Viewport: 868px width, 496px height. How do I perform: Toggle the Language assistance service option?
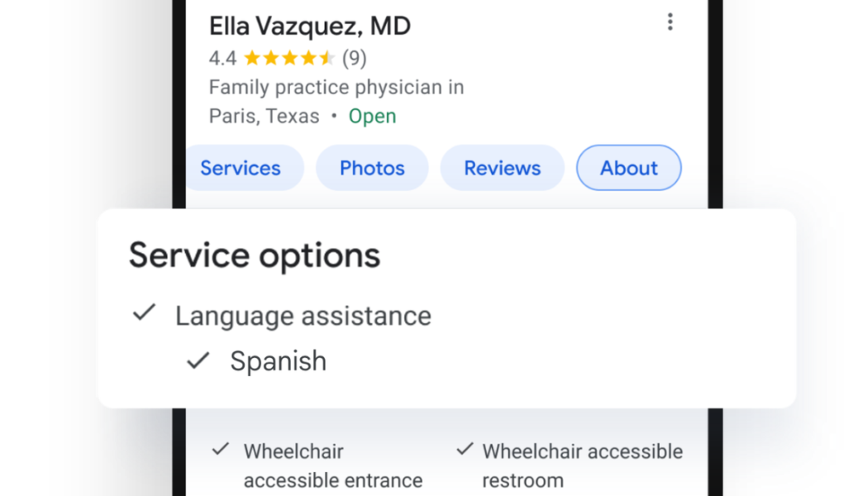[x=303, y=315]
